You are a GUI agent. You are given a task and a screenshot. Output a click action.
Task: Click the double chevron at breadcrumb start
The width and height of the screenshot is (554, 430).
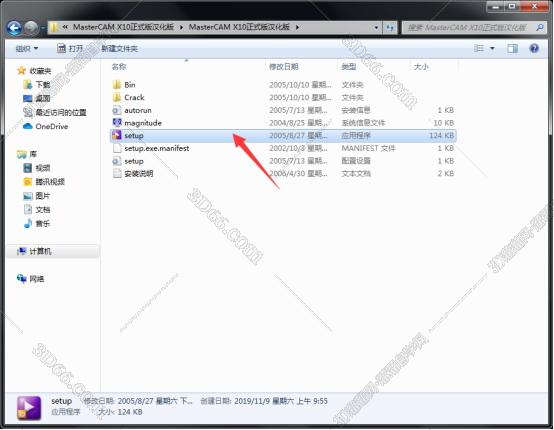[65, 27]
